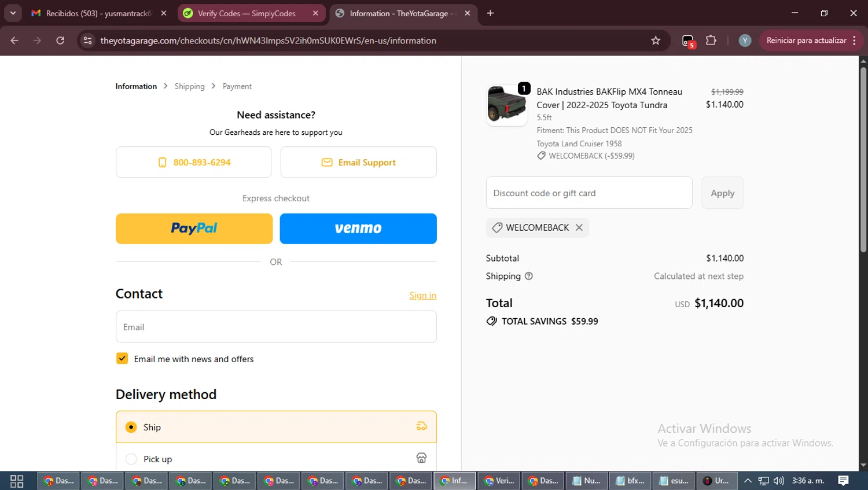Click scrollbar down arrow at bottom
The image size is (868, 490).
863,465
